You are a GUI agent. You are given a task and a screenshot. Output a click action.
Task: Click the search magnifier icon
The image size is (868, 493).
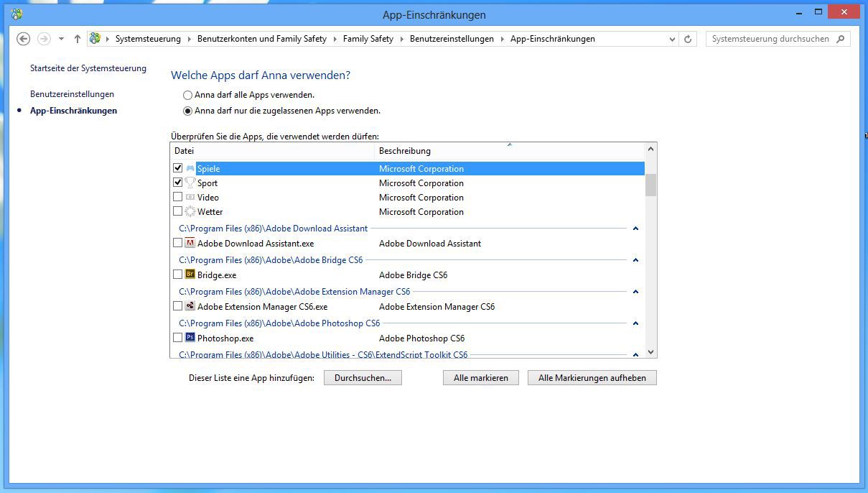(841, 39)
